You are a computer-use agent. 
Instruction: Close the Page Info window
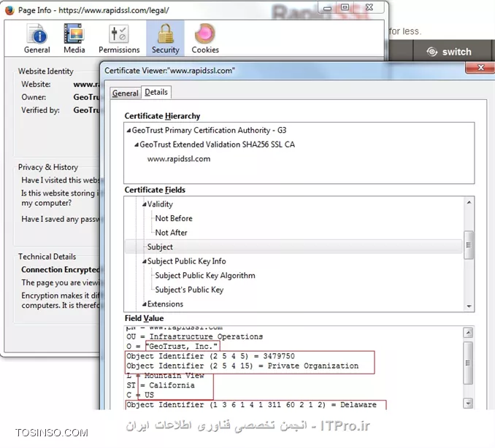pos(369,7)
